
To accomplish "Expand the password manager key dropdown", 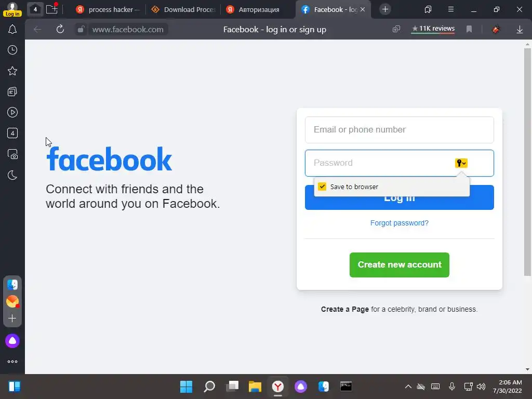I will (461, 163).
